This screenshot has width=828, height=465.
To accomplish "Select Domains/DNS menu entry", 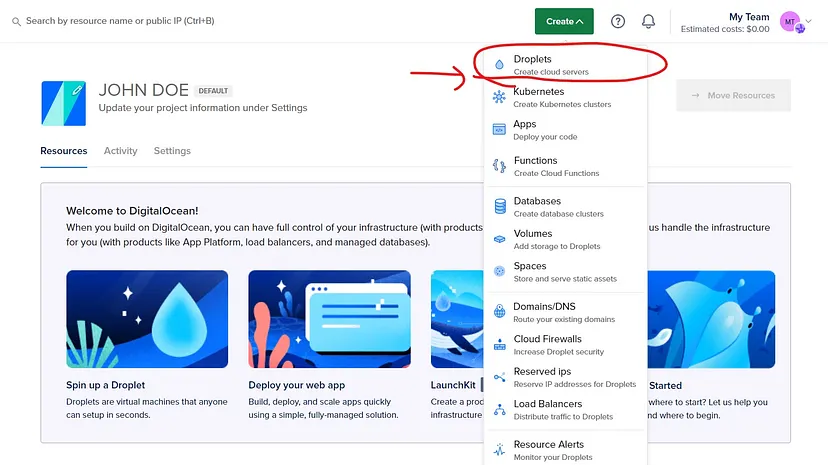I will [565, 312].
